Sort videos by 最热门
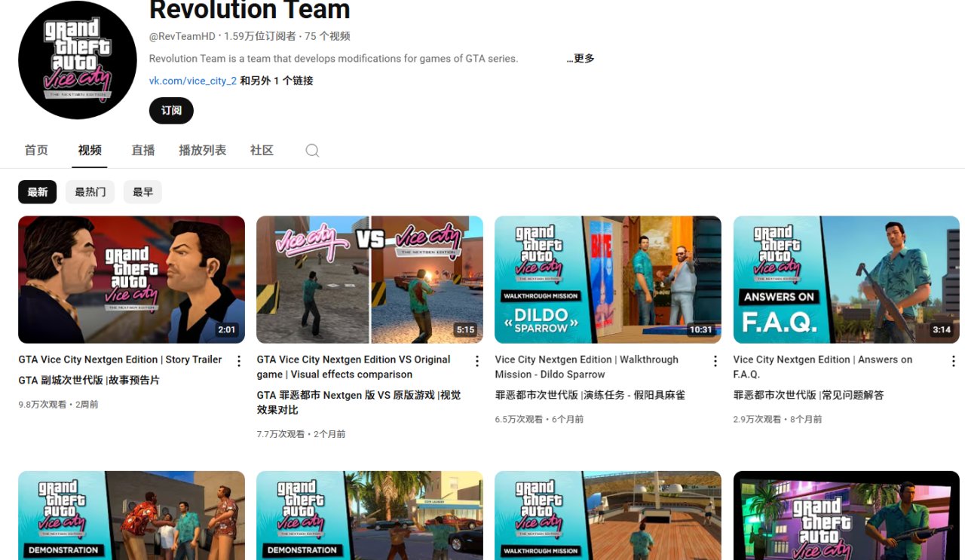 pyautogui.click(x=90, y=192)
